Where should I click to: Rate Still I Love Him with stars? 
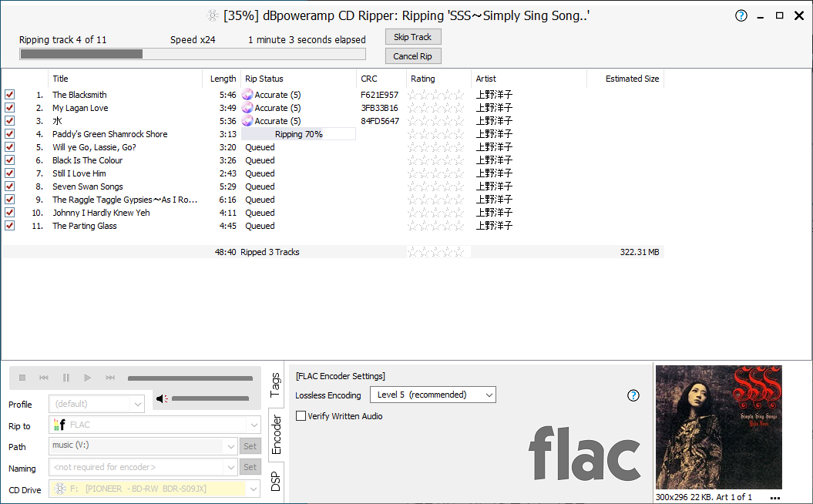(435, 173)
